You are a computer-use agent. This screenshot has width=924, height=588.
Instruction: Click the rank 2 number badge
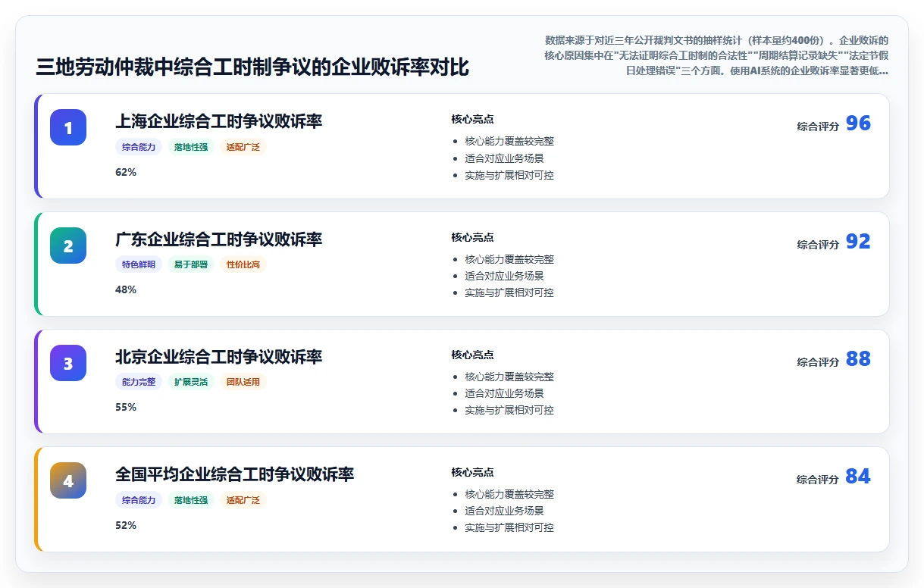click(68, 246)
